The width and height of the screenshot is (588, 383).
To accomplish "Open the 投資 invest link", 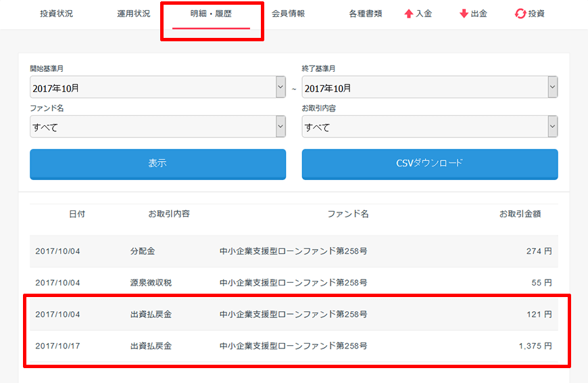I will pos(536,14).
